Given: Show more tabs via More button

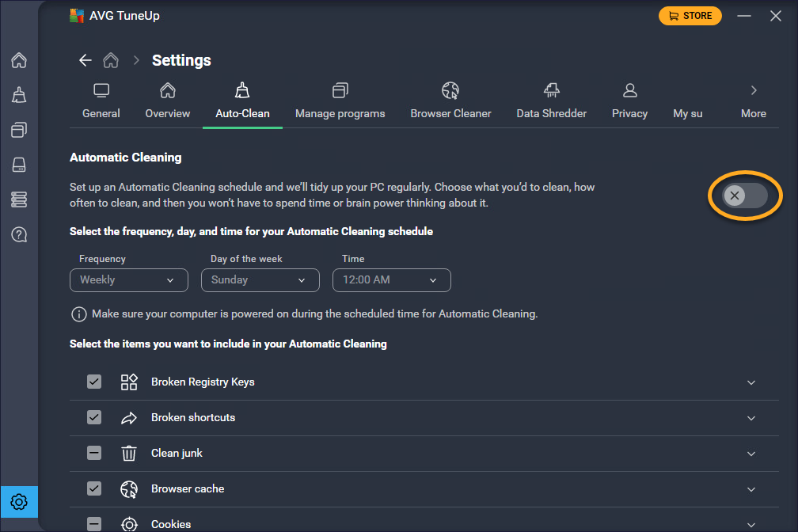Looking at the screenshot, I should pos(753,101).
